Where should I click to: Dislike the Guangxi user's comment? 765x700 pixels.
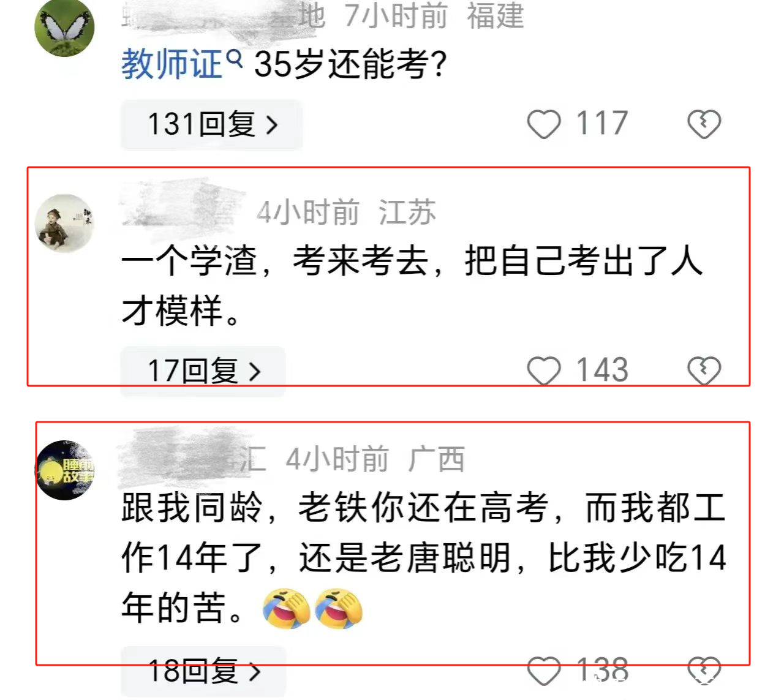(704, 671)
